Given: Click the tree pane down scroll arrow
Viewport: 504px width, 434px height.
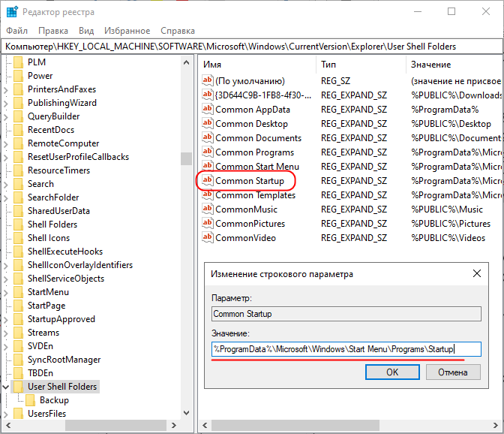Looking at the screenshot, I should point(186,413).
